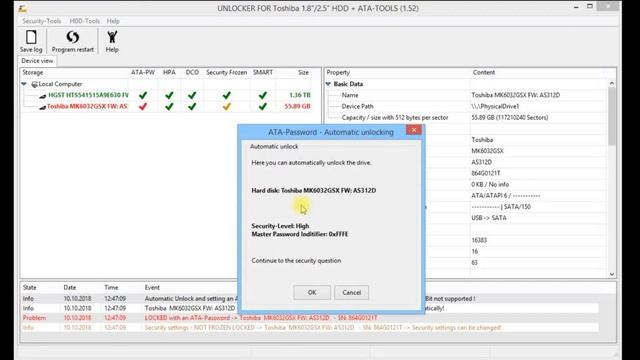Open the Security-Tools menu
The image size is (640, 360).
pos(42,21)
